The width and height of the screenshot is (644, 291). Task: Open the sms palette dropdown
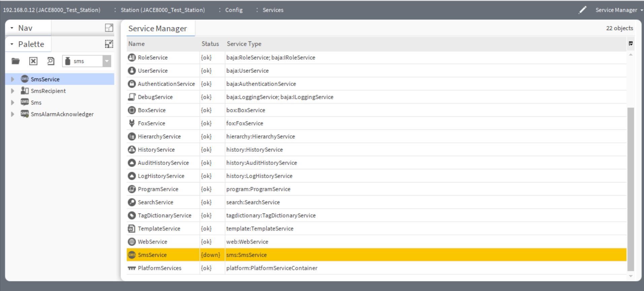click(107, 61)
